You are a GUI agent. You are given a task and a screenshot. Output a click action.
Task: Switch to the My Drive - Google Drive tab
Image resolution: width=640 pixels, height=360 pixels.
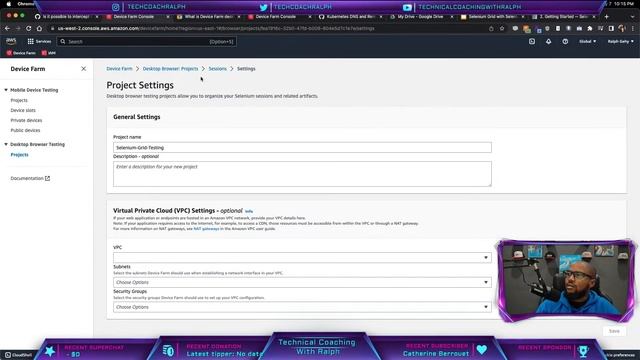point(421,17)
